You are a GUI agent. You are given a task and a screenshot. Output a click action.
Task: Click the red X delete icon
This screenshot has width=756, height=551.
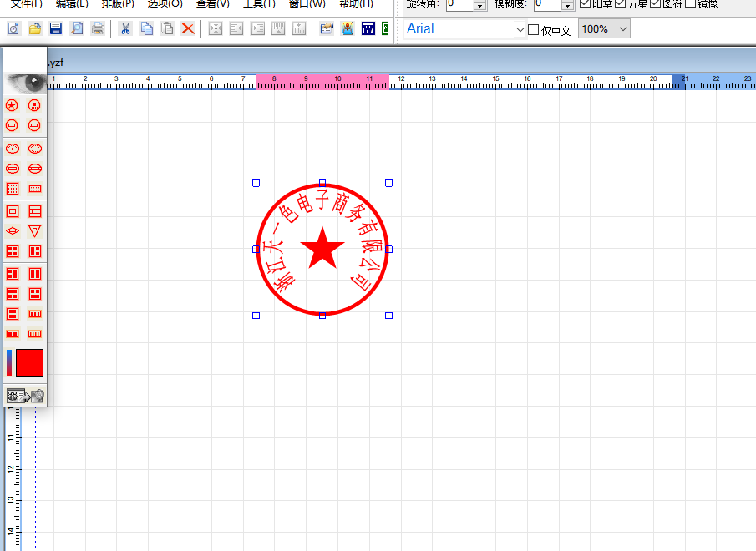188,29
